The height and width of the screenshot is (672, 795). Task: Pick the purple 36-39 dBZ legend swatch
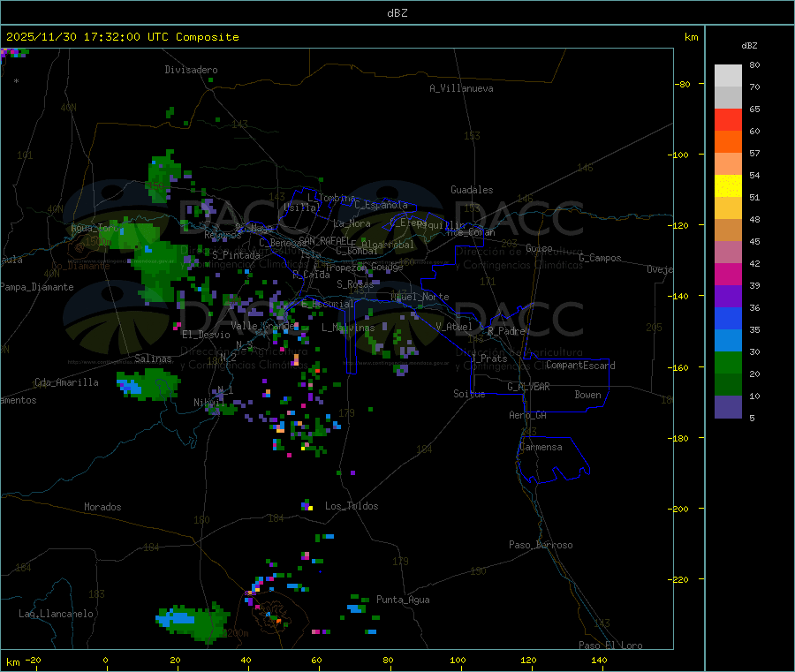coord(728,297)
